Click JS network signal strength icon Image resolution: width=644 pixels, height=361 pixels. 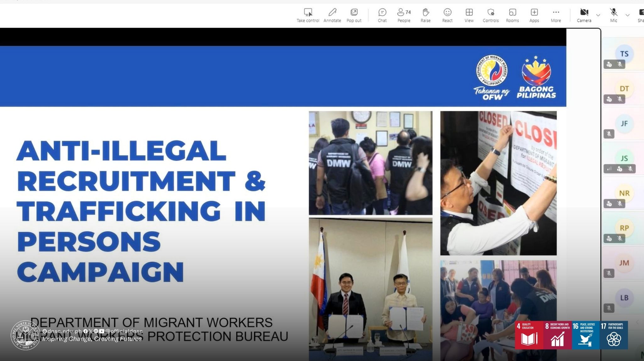pyautogui.click(x=609, y=169)
